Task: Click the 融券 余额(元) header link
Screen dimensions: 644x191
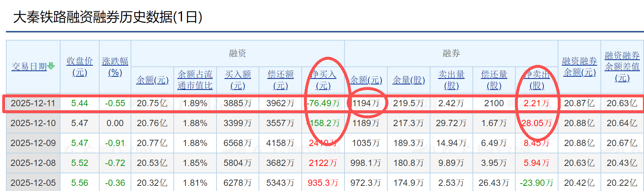Action: coord(366,80)
